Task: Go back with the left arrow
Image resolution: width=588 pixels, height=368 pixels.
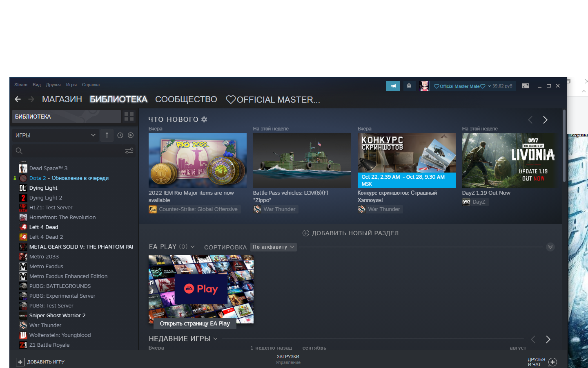Action: click(18, 99)
